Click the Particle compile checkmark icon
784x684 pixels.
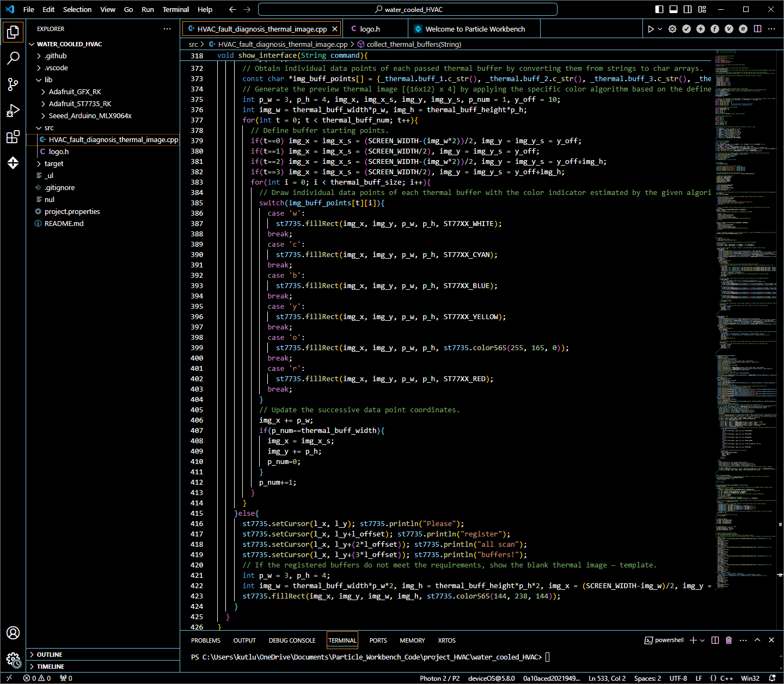point(687,29)
